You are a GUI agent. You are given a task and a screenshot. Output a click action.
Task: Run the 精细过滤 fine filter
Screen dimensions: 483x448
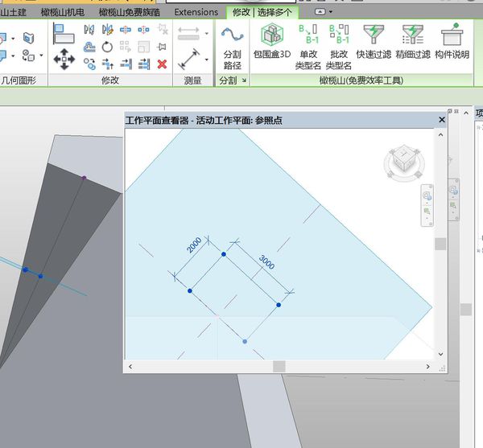[413, 42]
